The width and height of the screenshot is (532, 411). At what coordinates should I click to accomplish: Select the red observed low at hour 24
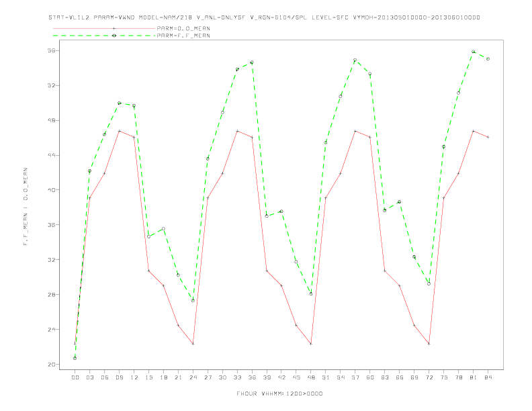coord(193,344)
